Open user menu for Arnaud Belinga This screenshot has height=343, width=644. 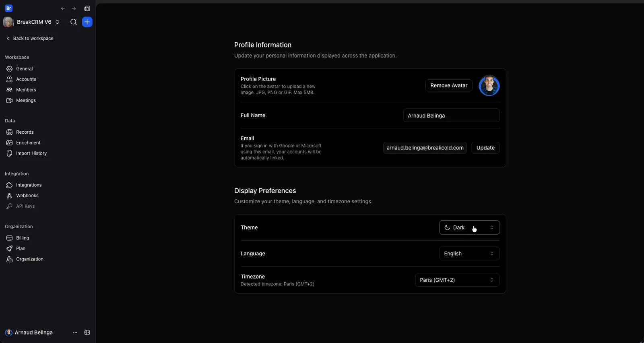(29, 333)
